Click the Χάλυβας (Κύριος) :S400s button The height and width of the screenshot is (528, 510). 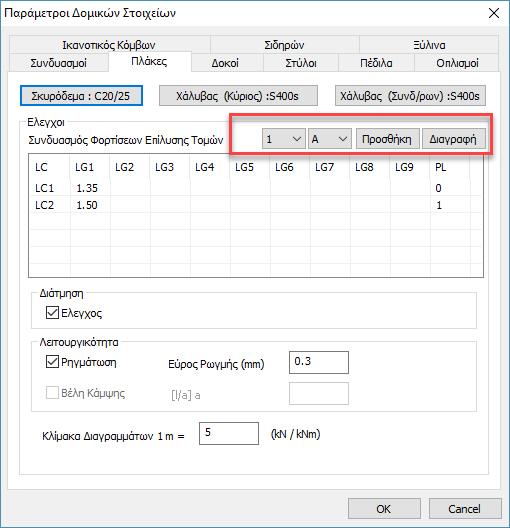tap(238, 96)
